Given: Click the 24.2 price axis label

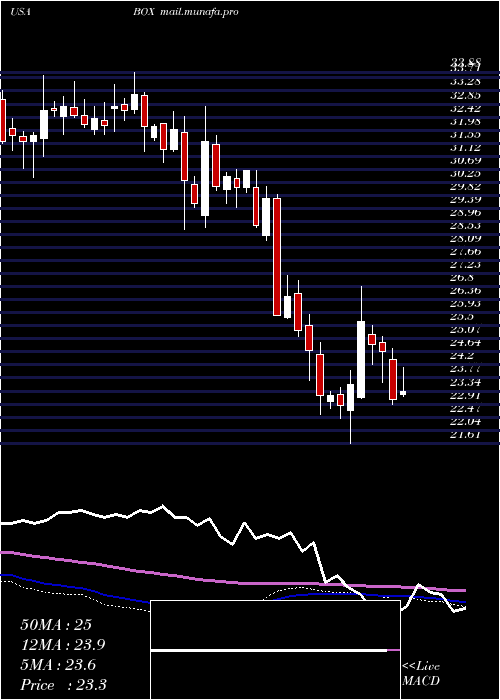Looking at the screenshot, I should [462, 356].
